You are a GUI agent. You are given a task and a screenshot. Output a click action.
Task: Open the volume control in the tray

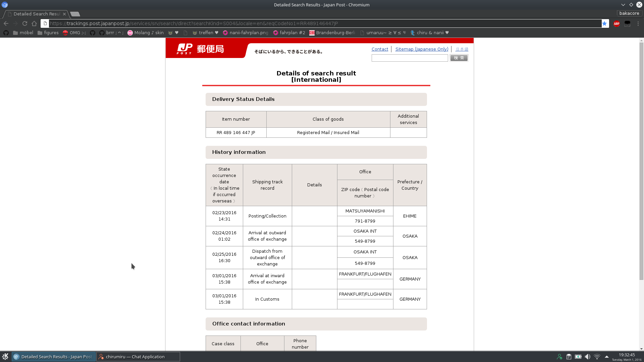tap(587, 357)
